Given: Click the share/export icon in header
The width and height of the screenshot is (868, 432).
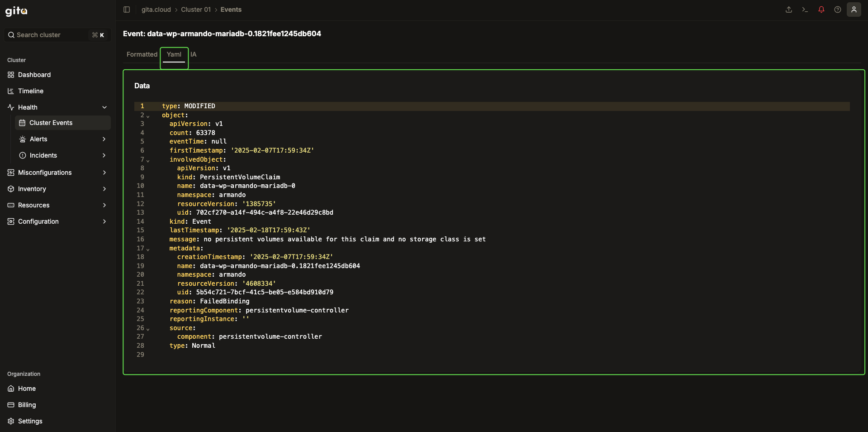Looking at the screenshot, I should pos(789,10).
